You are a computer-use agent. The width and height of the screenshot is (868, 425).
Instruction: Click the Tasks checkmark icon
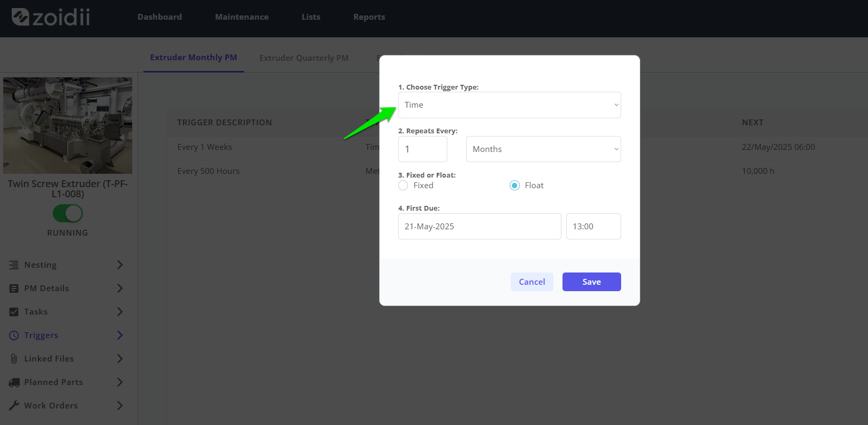point(14,312)
